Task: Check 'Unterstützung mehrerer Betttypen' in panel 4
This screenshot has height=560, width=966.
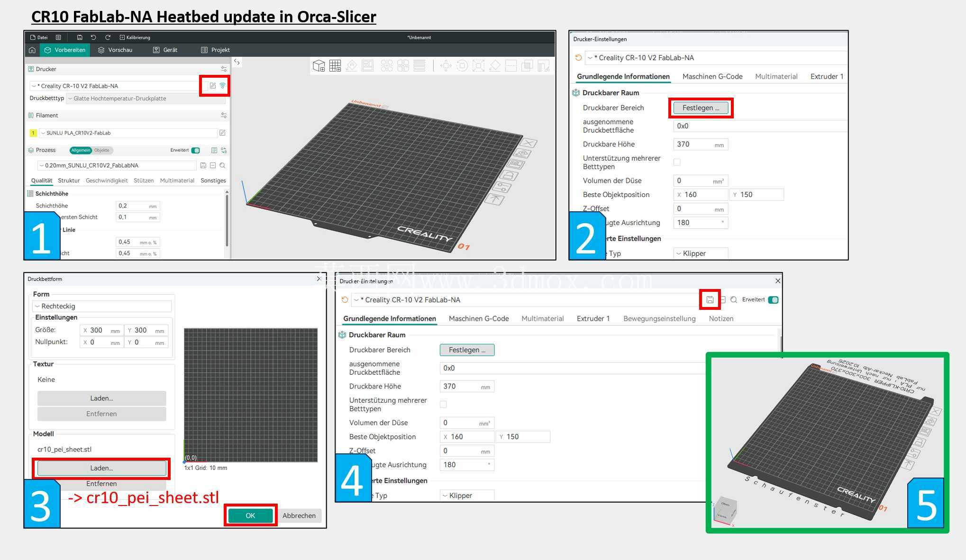Action: pos(443,404)
